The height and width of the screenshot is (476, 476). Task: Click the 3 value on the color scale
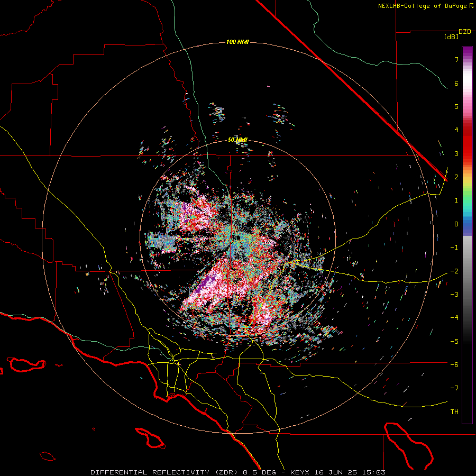(x=456, y=153)
